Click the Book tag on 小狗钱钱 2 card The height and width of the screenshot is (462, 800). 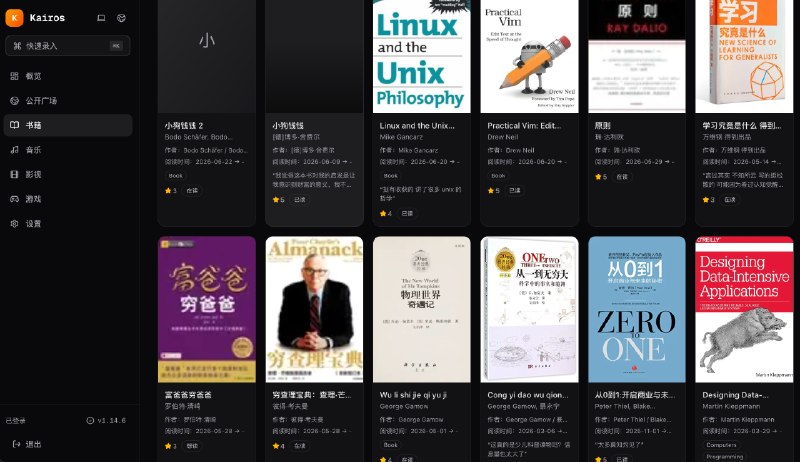(x=176, y=175)
